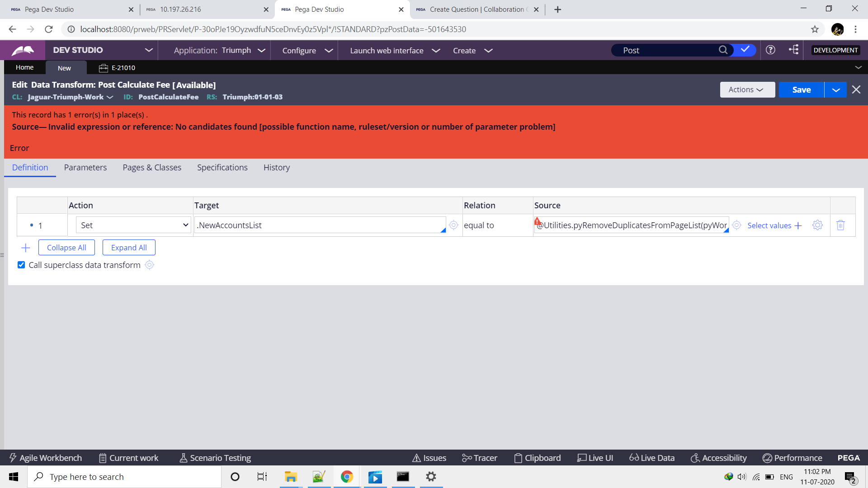
Task: Open the Performance tool
Action: [792, 458]
